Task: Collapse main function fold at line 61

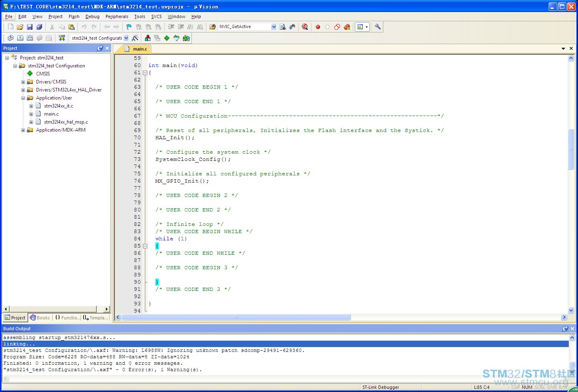Action: pyautogui.click(x=145, y=73)
